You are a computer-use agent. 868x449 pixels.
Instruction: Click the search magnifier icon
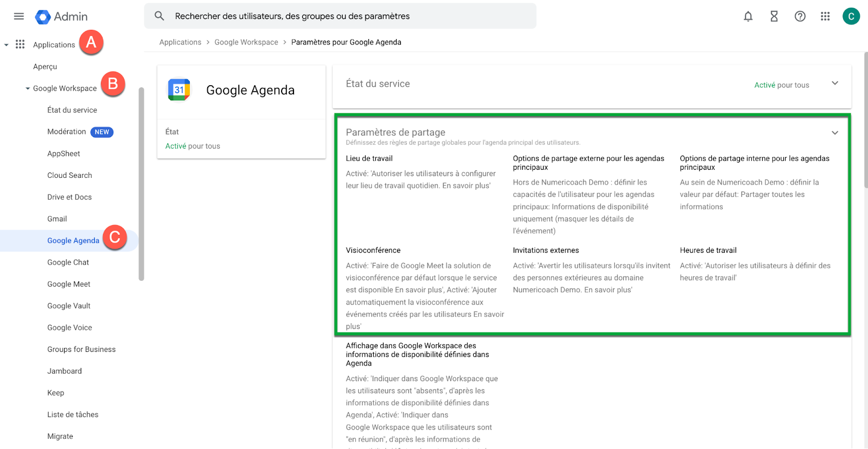click(x=159, y=16)
